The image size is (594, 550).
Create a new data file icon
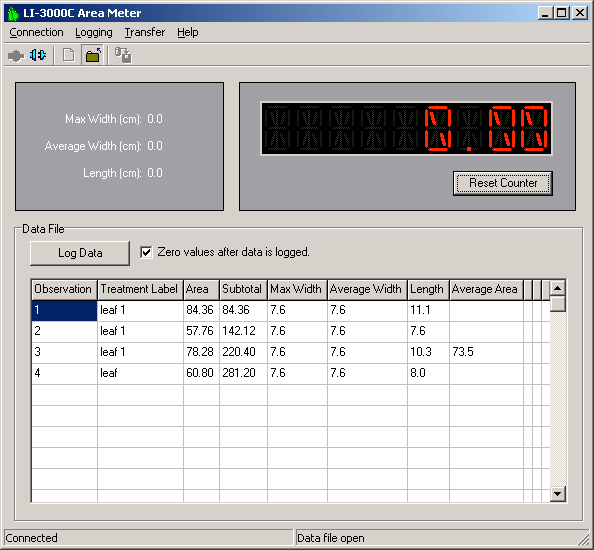click(68, 55)
